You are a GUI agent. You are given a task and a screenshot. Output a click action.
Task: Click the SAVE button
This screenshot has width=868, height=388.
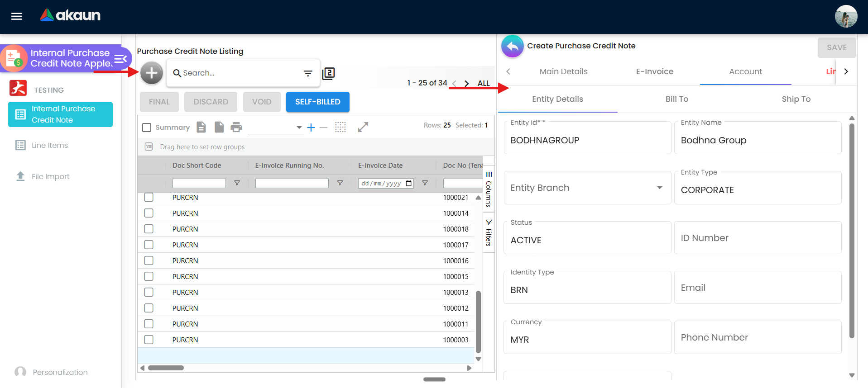click(837, 47)
